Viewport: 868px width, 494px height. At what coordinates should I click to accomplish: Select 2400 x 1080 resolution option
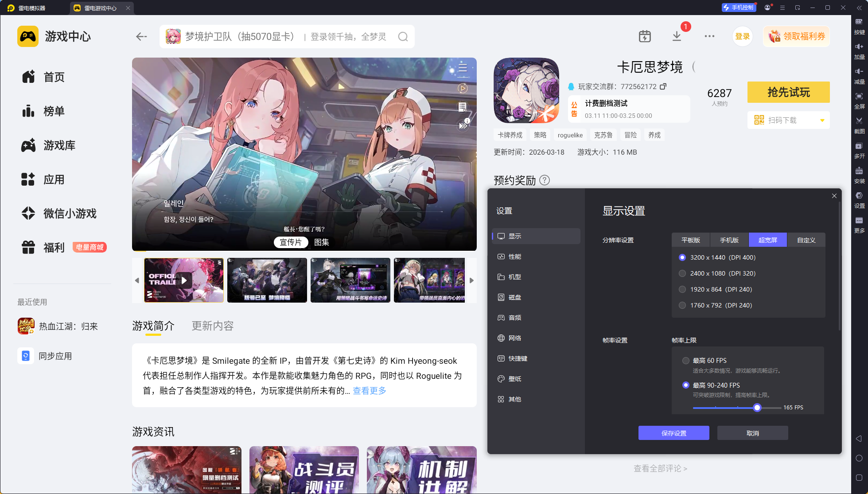tap(682, 273)
